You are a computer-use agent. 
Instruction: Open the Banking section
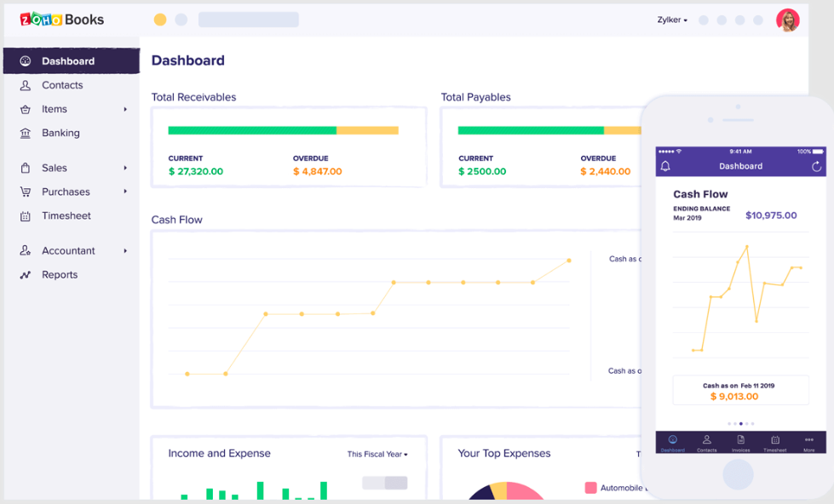pyautogui.click(x=60, y=133)
